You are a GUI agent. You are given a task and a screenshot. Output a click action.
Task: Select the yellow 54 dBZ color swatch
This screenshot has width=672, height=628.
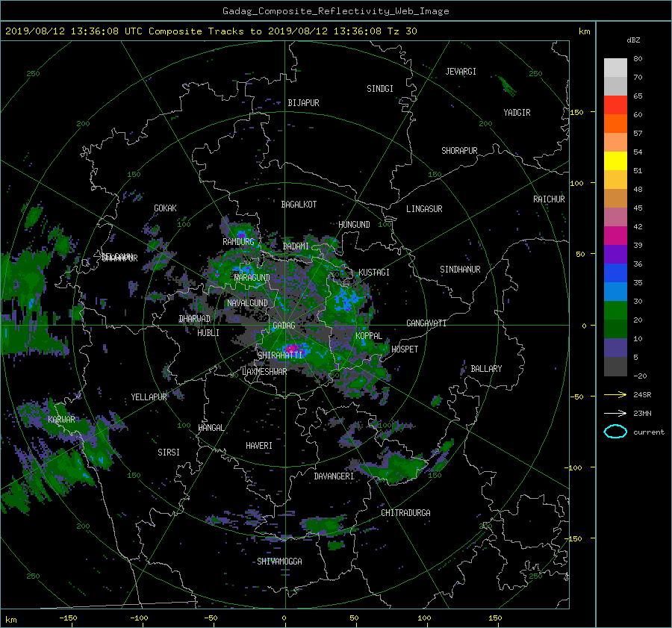pos(615,161)
